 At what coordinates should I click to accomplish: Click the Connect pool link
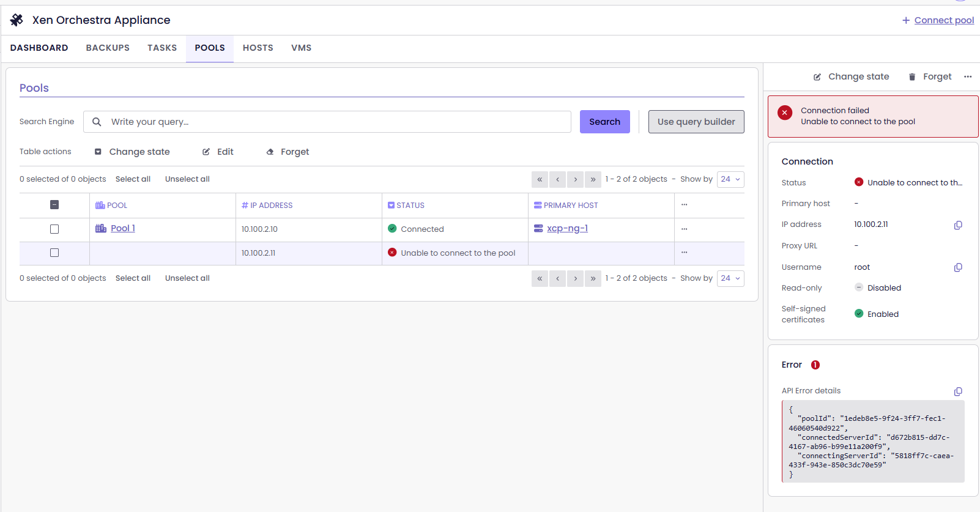pos(944,20)
